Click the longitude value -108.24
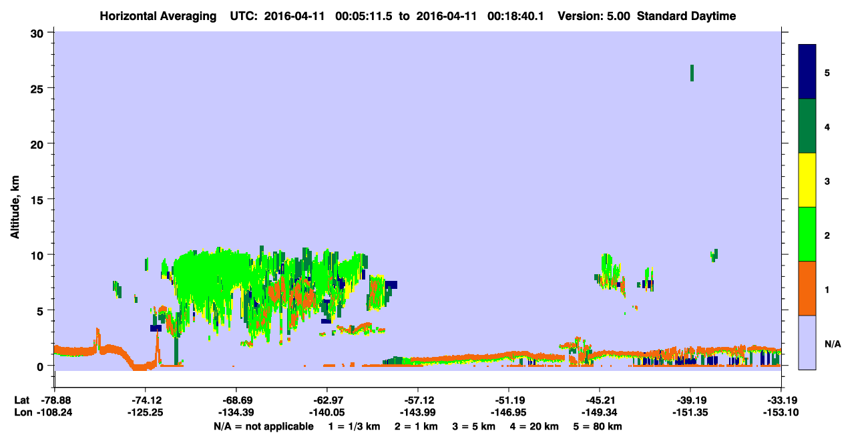Image resolution: width=868 pixels, height=445 pixels. coord(54,412)
